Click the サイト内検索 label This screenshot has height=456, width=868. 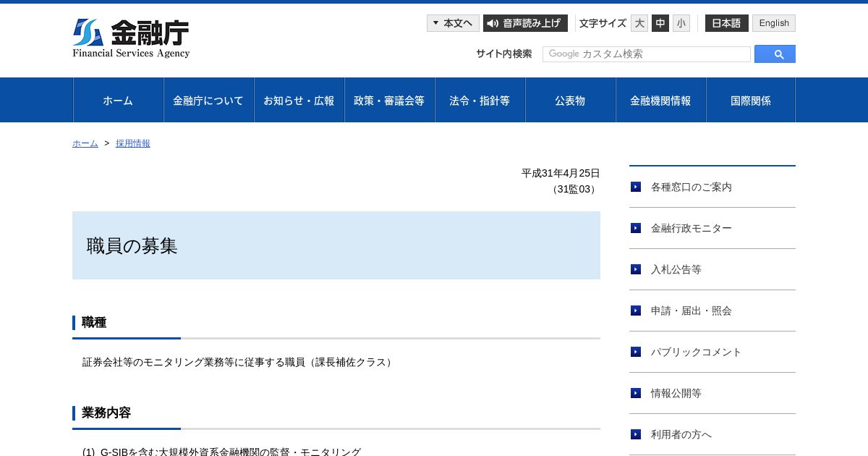(504, 54)
